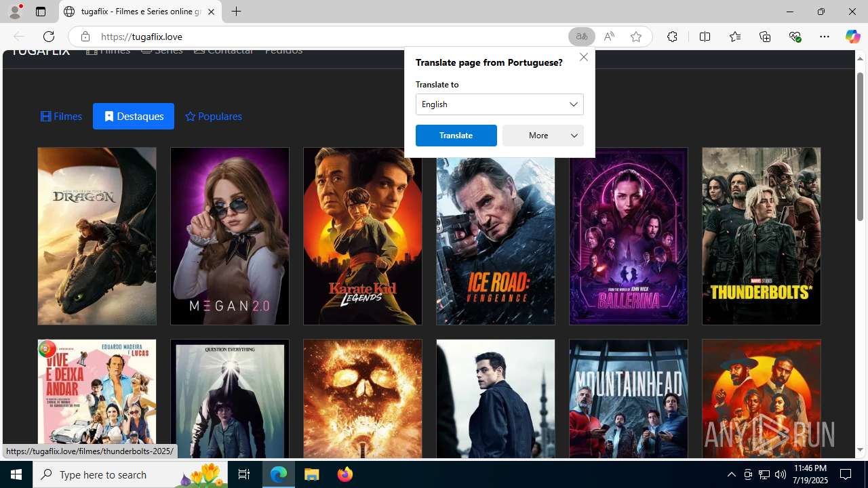Select the Destaques tab

coord(134,117)
